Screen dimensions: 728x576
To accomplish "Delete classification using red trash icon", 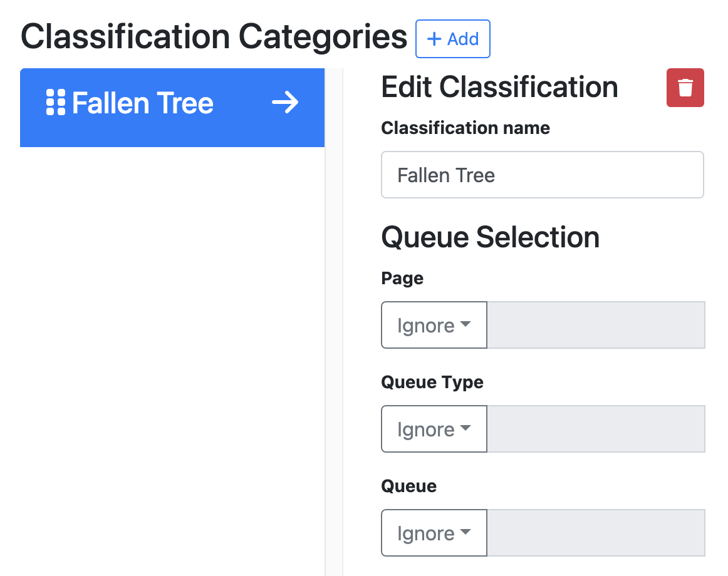I will pyautogui.click(x=685, y=88).
